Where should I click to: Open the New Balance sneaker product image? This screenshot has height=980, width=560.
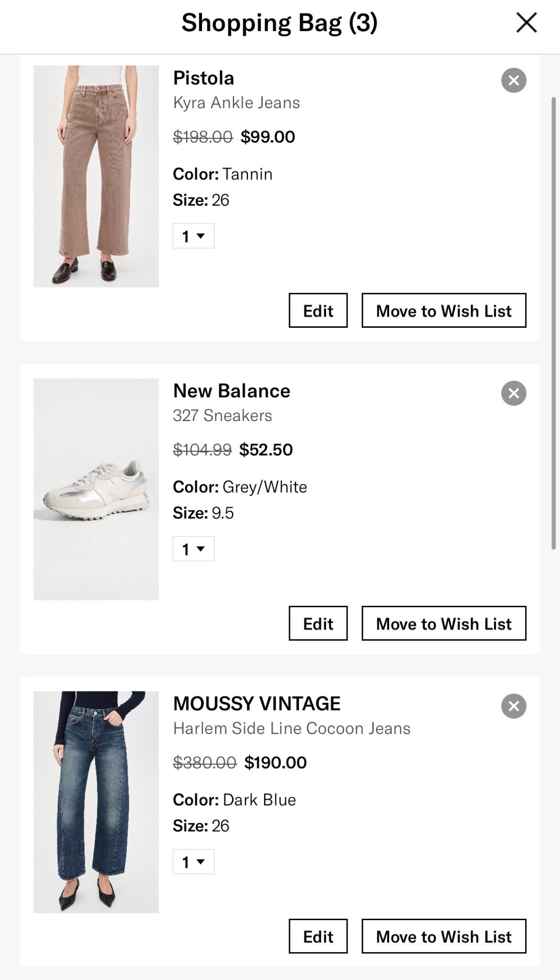pos(96,489)
